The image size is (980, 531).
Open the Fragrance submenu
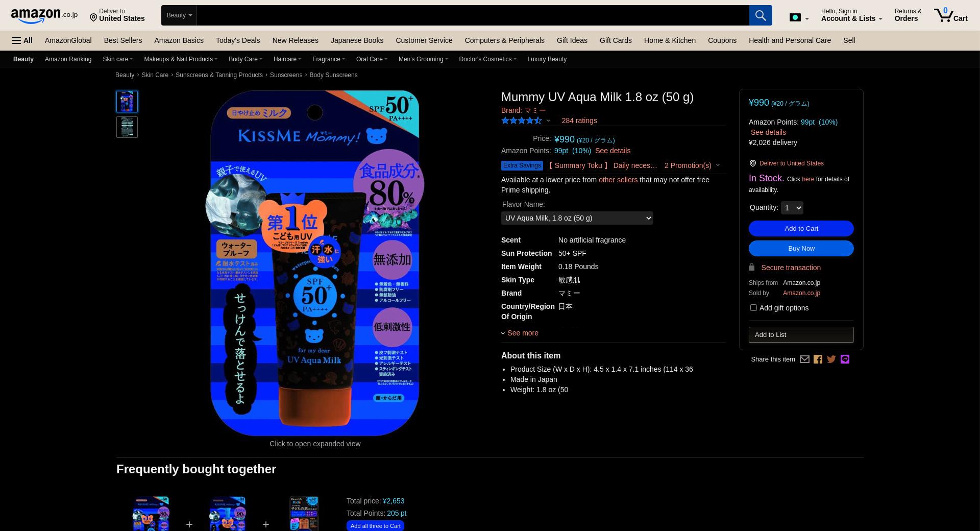328,59
